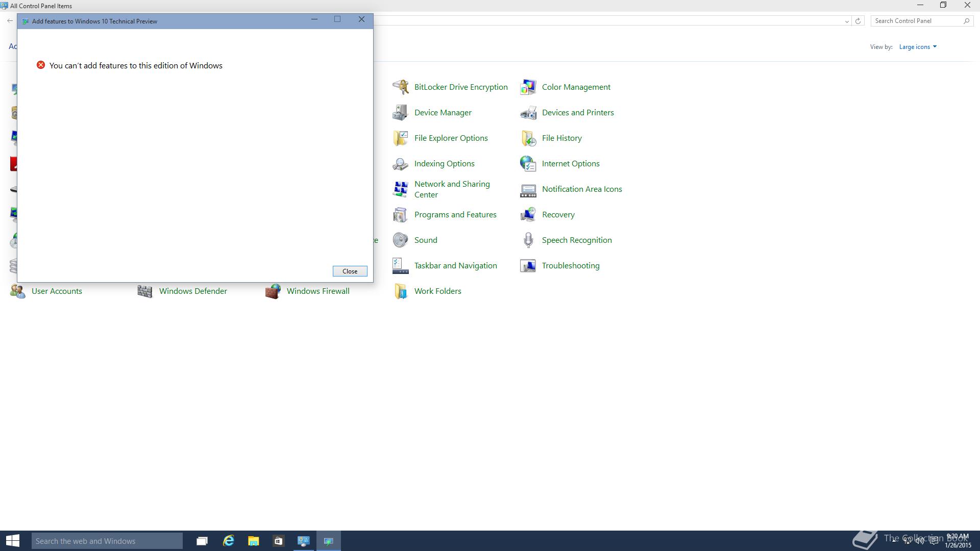The image size is (980, 551).
Task: Click the Internet Options link text
Action: pos(571,164)
